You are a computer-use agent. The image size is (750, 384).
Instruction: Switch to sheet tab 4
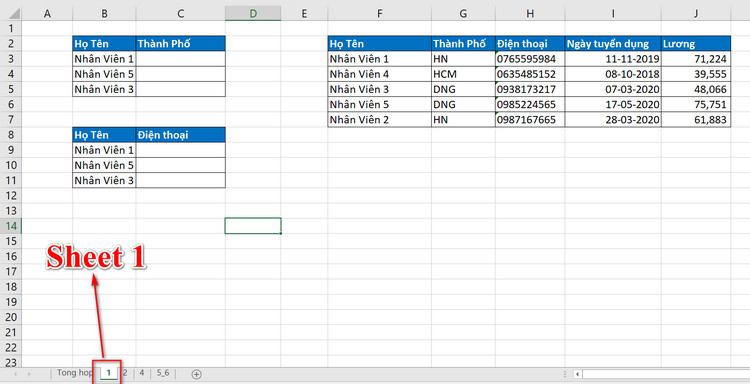point(142,373)
